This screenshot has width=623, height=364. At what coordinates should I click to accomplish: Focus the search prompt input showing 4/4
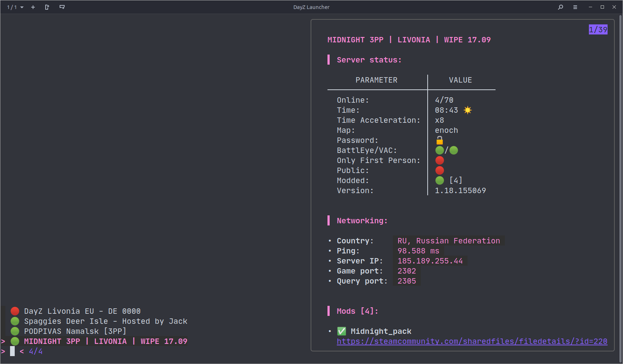tap(13, 351)
